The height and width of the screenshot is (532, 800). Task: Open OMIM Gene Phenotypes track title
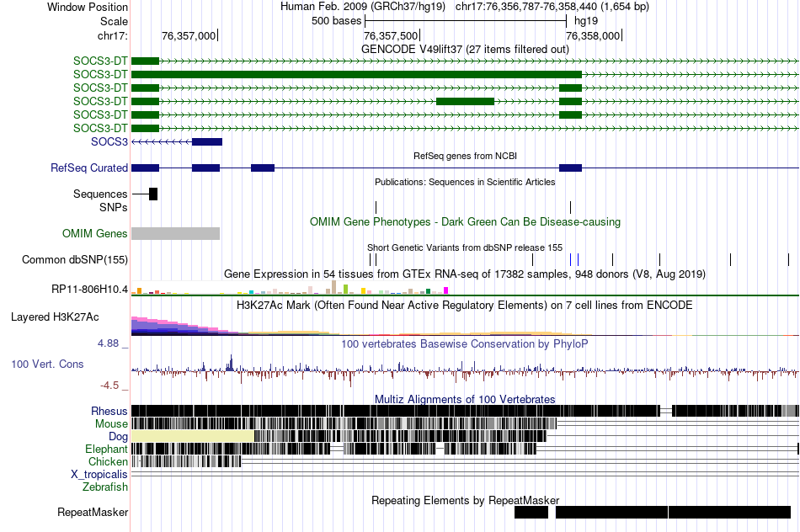tap(465, 222)
